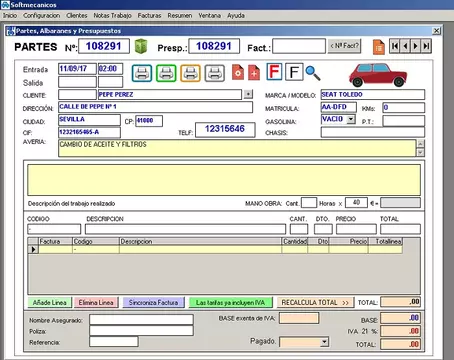
Task: Click the black F invoice icon
Action: click(x=294, y=72)
